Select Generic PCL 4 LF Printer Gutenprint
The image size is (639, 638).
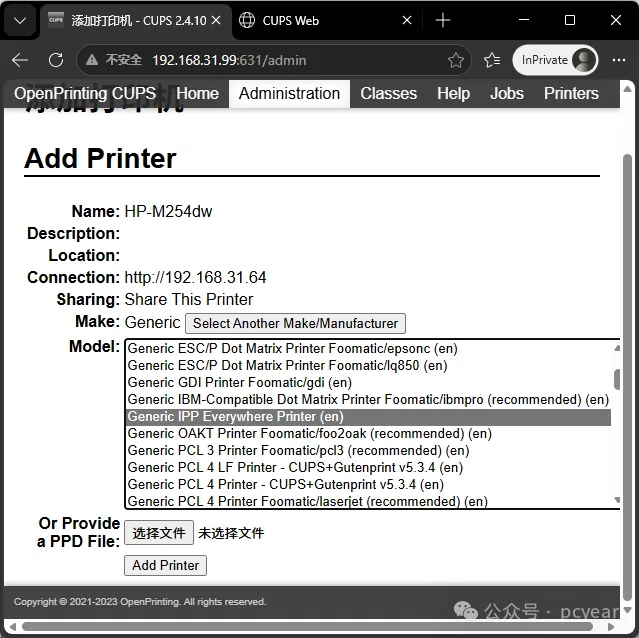[368, 468]
